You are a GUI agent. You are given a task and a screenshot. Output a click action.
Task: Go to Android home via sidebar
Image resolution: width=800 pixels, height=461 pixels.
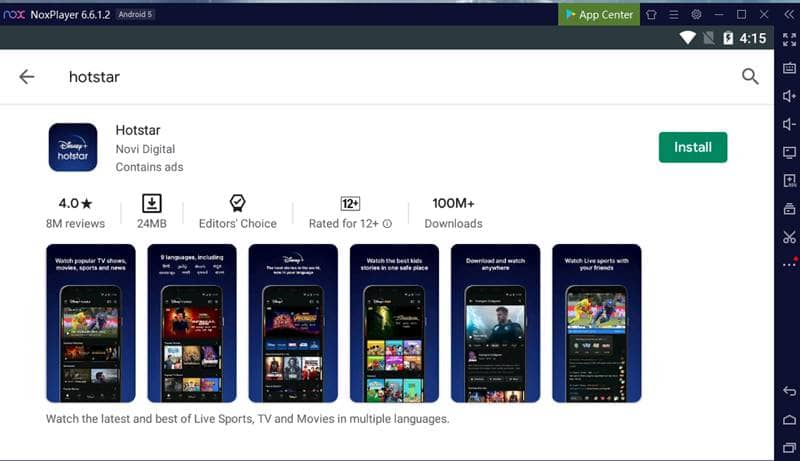pos(789,420)
